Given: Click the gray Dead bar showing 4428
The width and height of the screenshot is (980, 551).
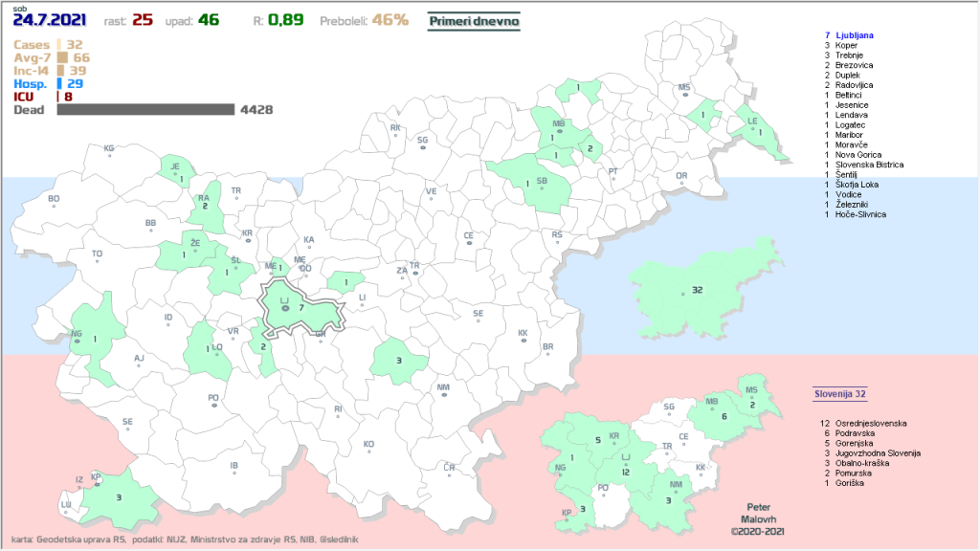Looking at the screenshot, I should [145, 110].
